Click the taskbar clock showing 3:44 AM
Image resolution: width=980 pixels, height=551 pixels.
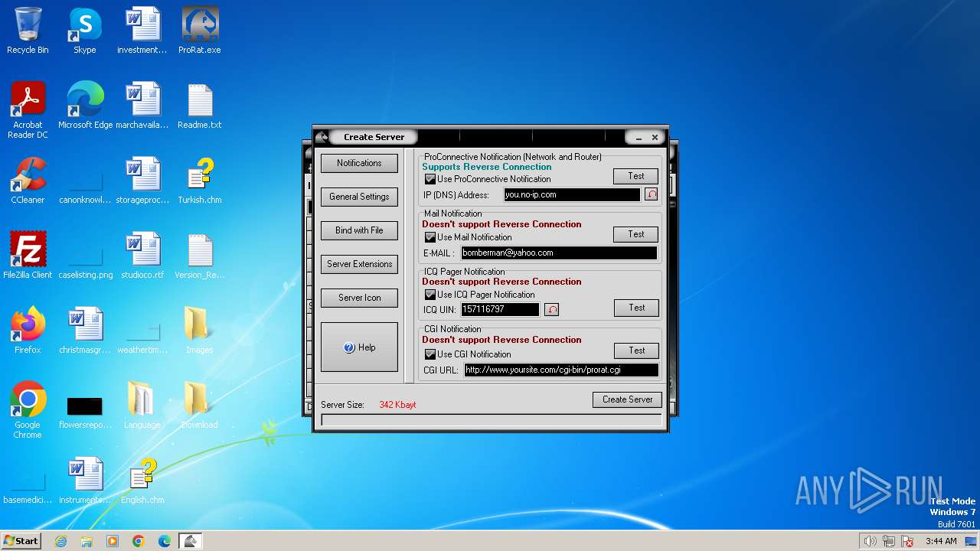(941, 541)
